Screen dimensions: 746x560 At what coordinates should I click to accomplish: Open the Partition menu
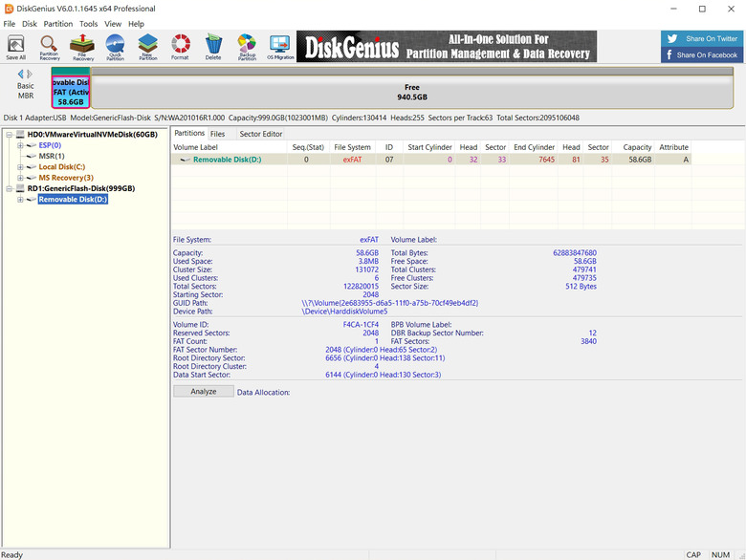tap(58, 24)
